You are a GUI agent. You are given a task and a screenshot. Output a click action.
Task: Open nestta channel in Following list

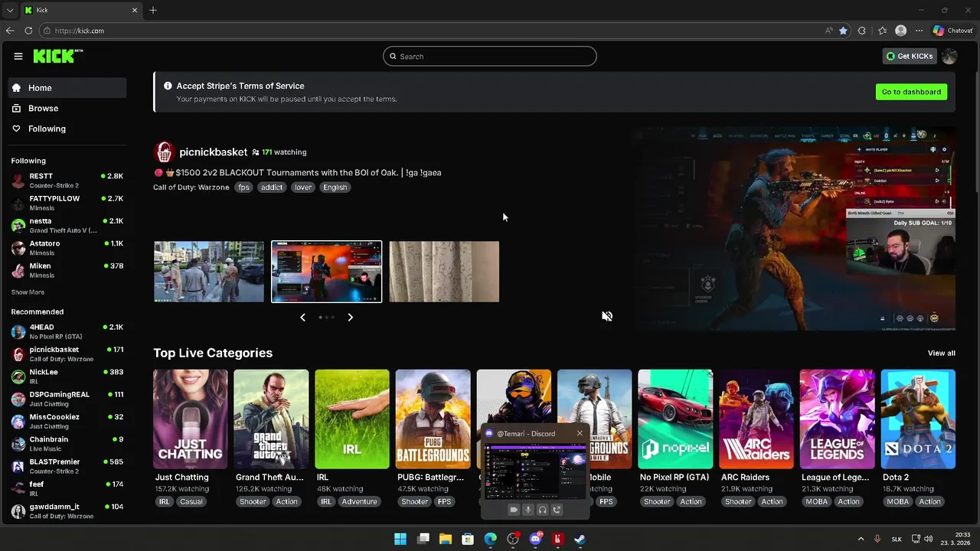point(67,225)
